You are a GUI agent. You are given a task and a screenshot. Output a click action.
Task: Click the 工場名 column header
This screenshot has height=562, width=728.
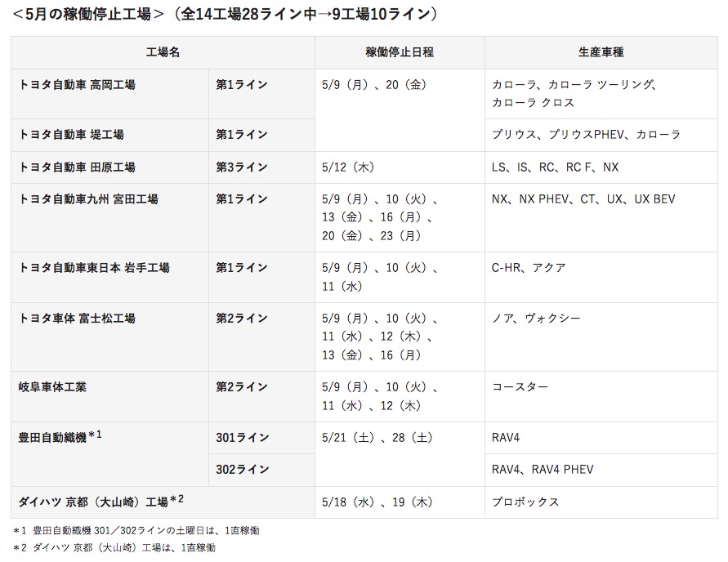point(163,52)
